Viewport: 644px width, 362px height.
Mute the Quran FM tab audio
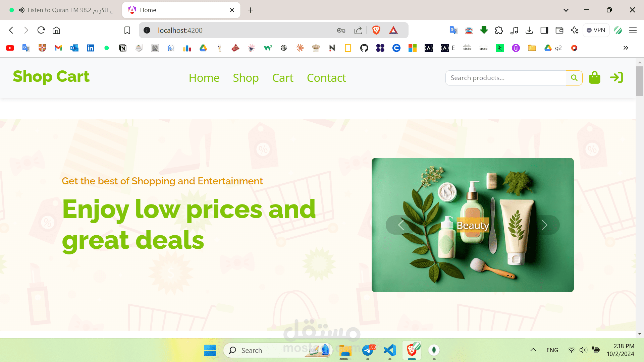click(x=21, y=10)
